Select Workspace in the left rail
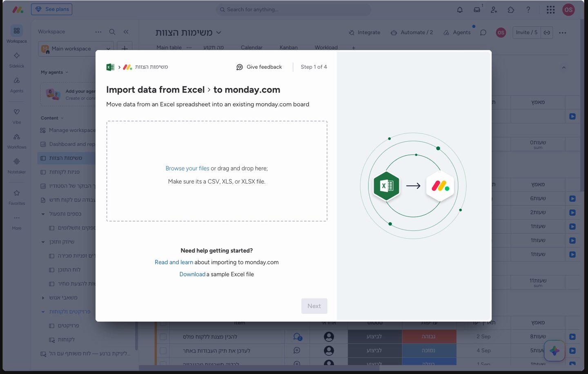The width and height of the screenshot is (588, 374). [17, 34]
